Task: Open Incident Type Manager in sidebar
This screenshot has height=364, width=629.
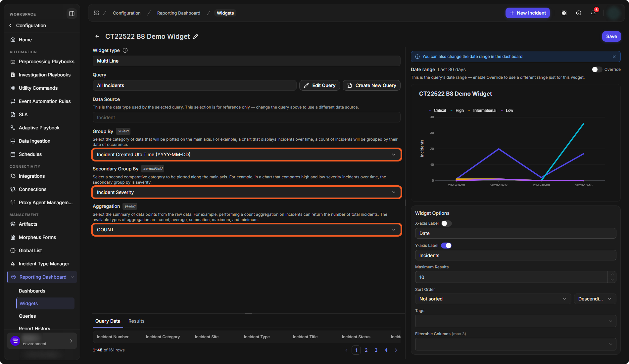Action: [42, 264]
